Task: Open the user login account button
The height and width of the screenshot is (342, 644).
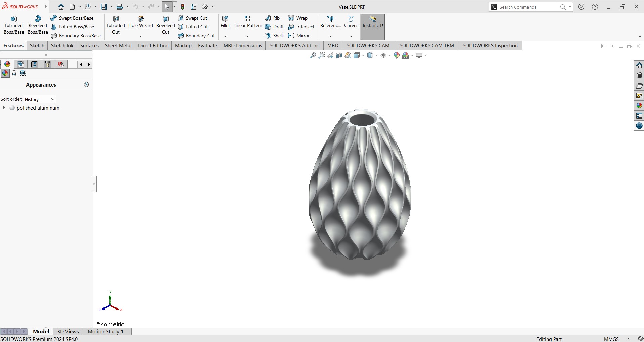Action: click(x=582, y=7)
